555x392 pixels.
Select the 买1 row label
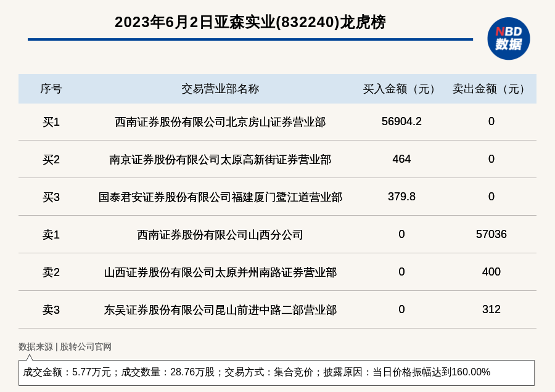pos(51,122)
